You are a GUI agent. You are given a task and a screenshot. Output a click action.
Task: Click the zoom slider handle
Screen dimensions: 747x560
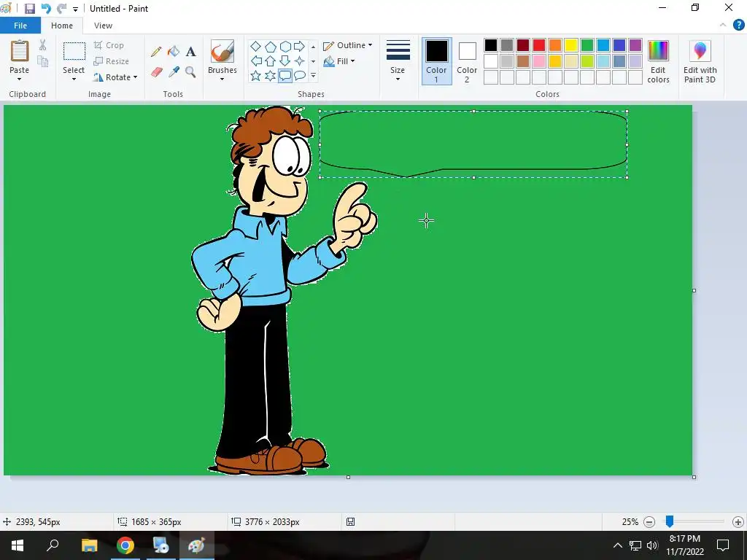coord(670,521)
